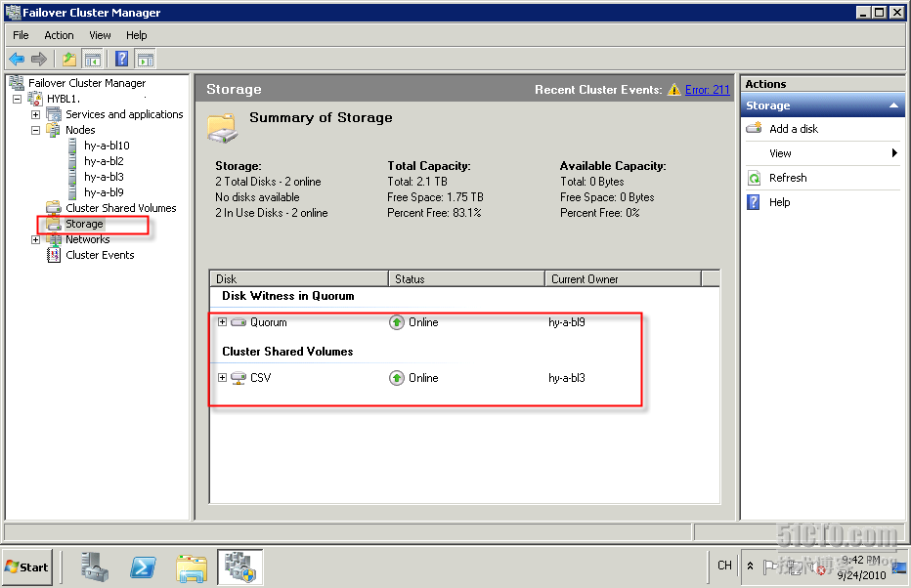911x588 pixels.
Task: Open the View menu in menu bar
Action: click(100, 35)
